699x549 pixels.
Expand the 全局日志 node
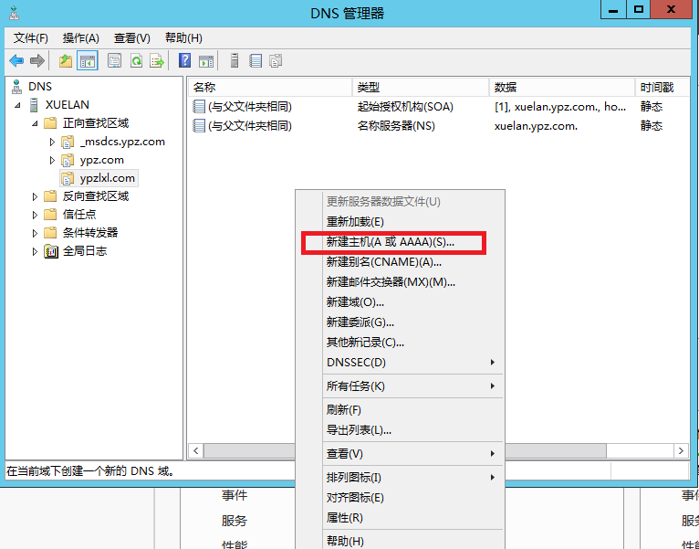35,251
